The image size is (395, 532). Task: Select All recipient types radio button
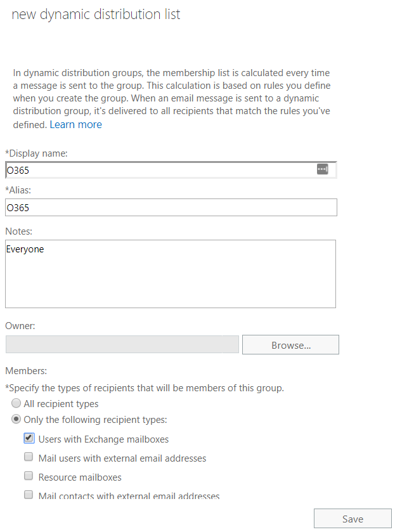[16, 403]
